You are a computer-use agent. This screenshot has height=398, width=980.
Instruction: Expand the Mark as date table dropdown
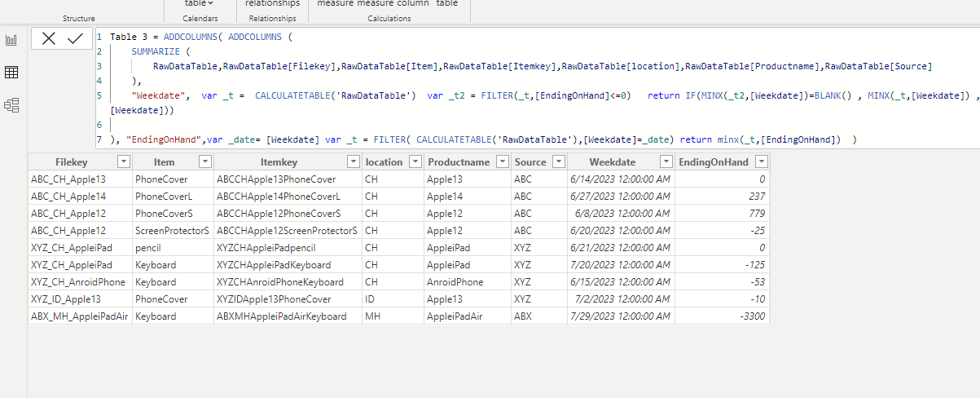(199, 3)
